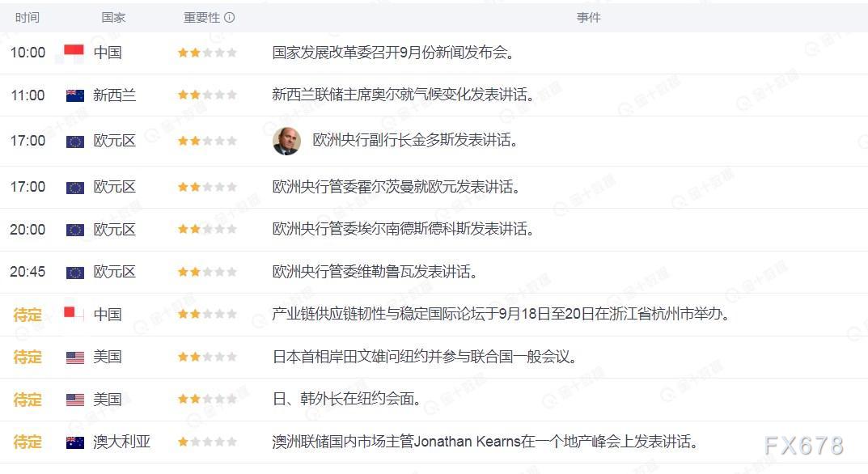Click the info icon beside 重要性 header

click(x=229, y=18)
